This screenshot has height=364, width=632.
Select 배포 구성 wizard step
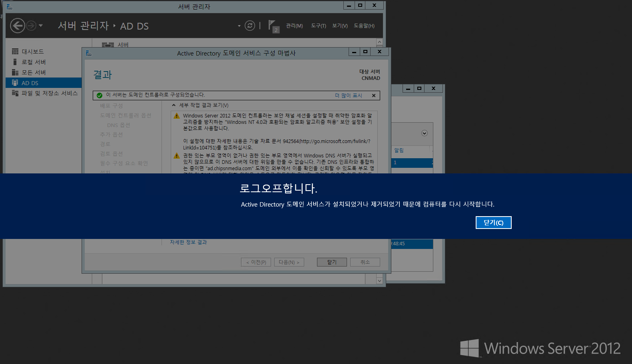[x=112, y=106]
